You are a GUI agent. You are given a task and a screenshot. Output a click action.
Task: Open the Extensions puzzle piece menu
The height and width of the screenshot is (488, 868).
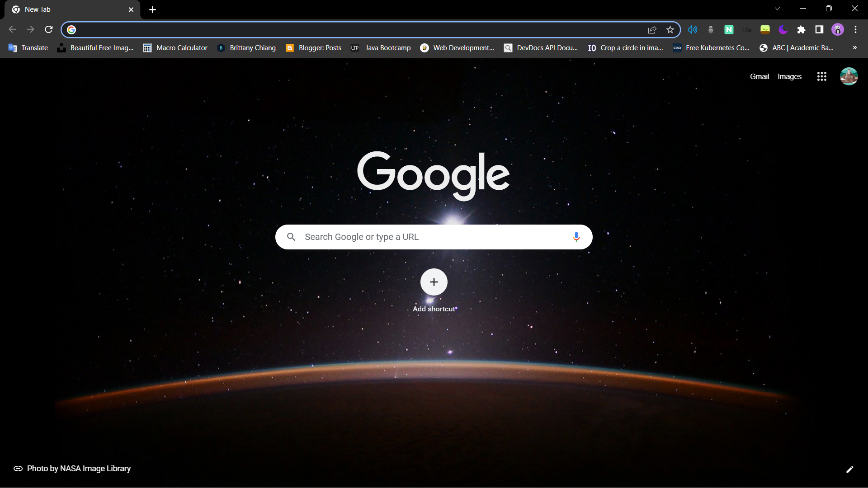click(802, 29)
